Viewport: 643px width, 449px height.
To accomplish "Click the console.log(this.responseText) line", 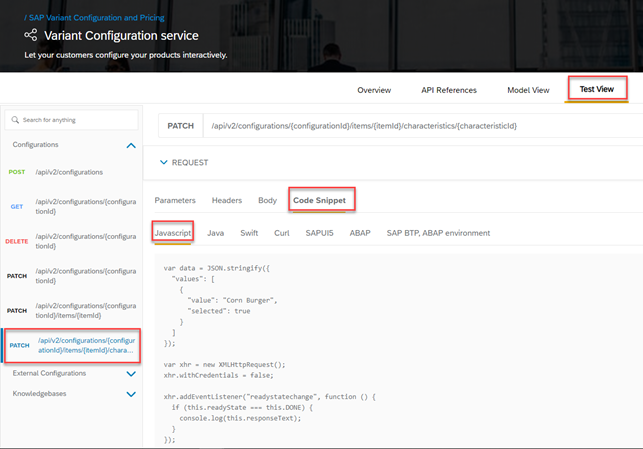I will click(240, 418).
